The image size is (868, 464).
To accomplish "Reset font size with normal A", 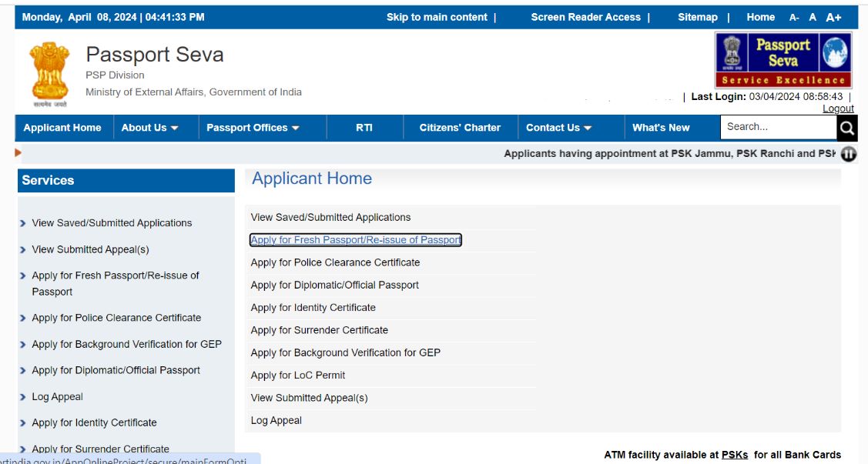I will point(813,18).
